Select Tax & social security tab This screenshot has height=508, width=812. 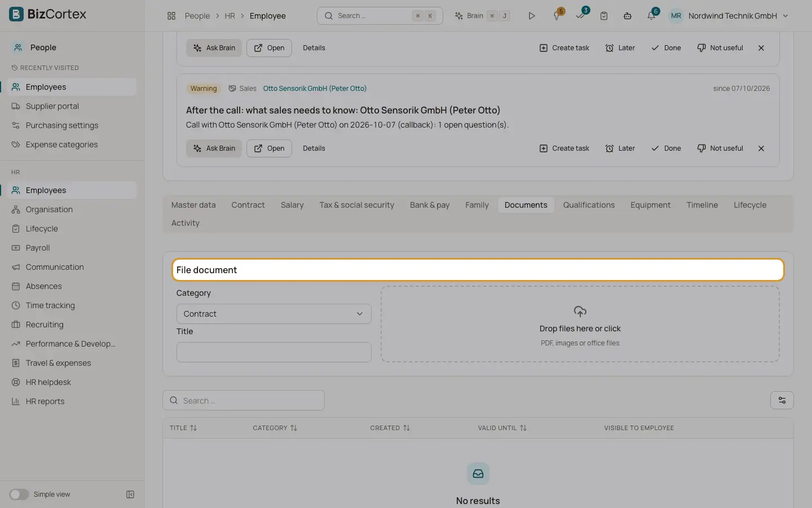click(357, 205)
